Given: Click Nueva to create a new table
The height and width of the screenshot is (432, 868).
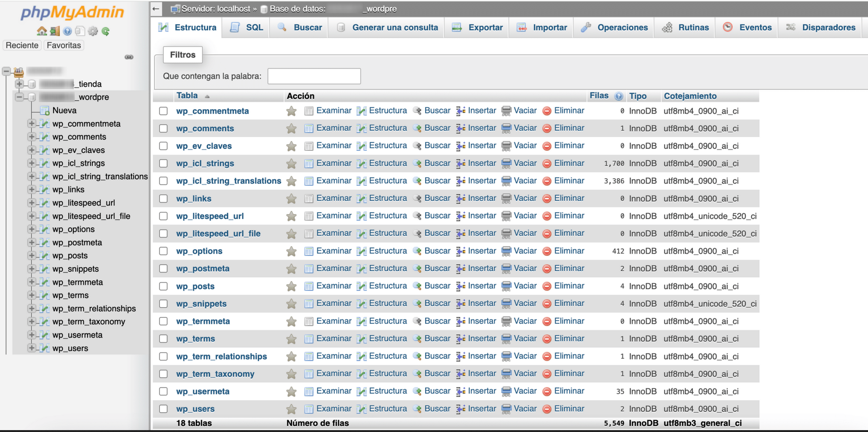Looking at the screenshot, I should [x=64, y=111].
